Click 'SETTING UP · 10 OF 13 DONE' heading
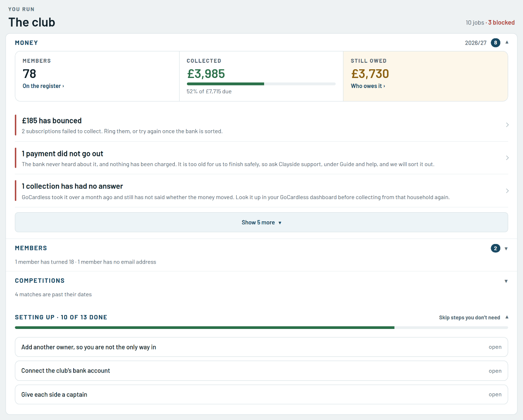The height and width of the screenshot is (420, 523). pyautogui.click(x=61, y=317)
